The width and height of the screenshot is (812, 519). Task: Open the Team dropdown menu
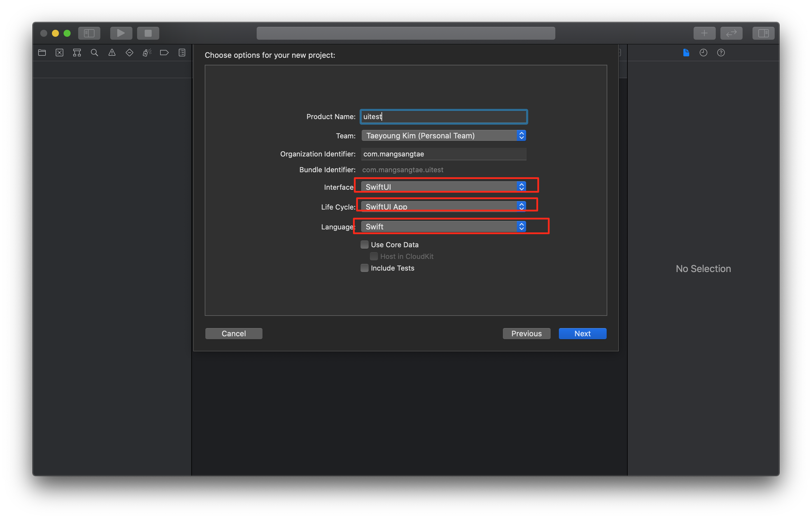click(x=443, y=136)
